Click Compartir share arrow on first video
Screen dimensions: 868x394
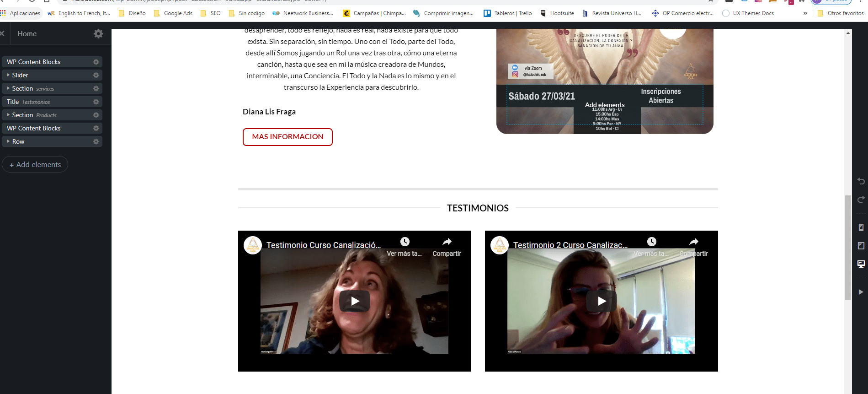tap(447, 242)
